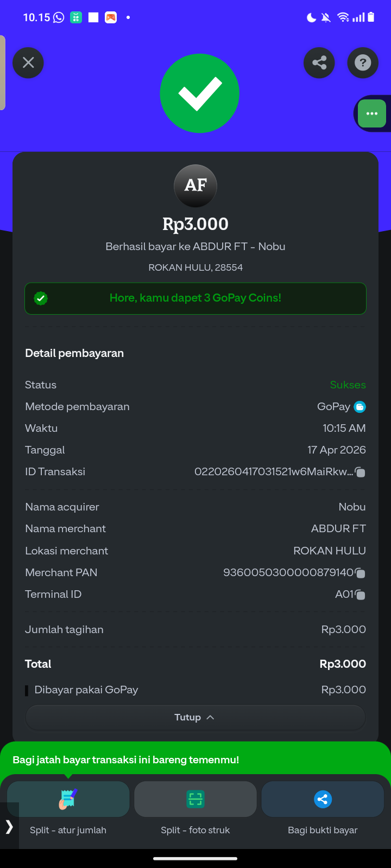This screenshot has height=868, width=391.
Task: Tap the AF merchant avatar
Action: (x=195, y=186)
